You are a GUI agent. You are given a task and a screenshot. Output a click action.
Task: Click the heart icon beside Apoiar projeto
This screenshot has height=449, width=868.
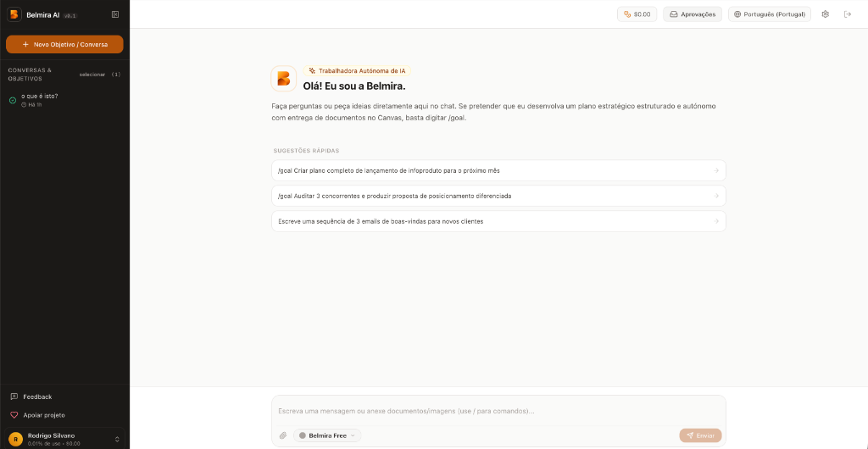14,415
